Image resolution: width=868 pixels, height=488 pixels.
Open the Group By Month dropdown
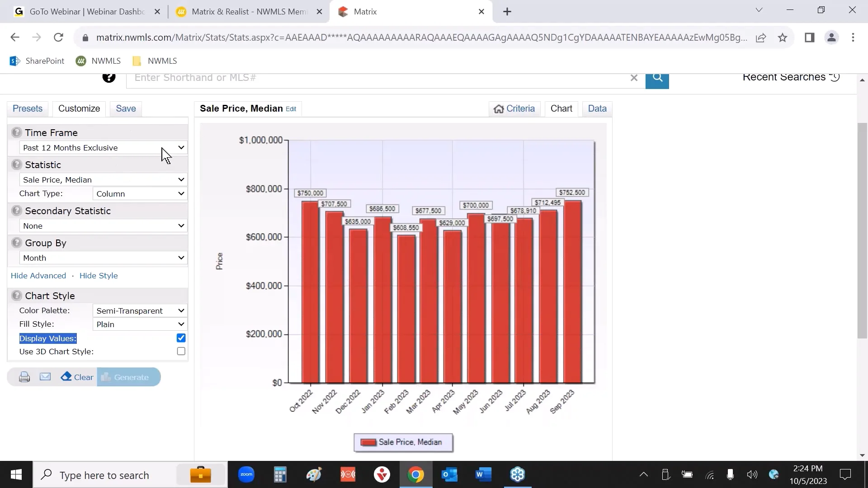pyautogui.click(x=103, y=258)
